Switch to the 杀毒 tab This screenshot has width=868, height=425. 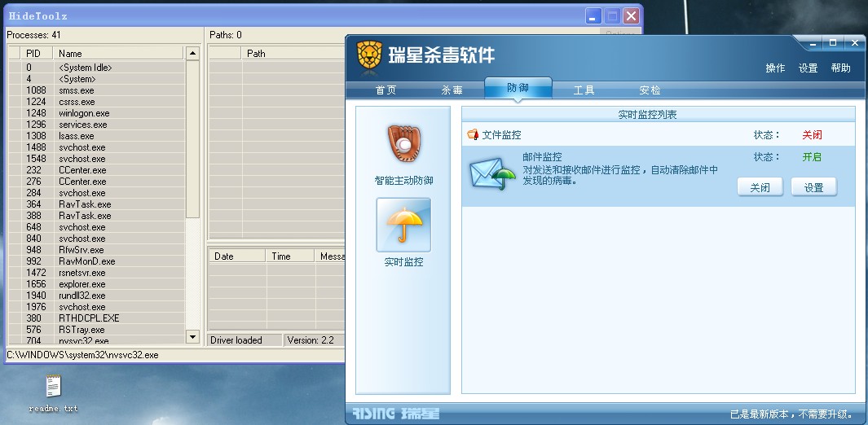(x=452, y=90)
